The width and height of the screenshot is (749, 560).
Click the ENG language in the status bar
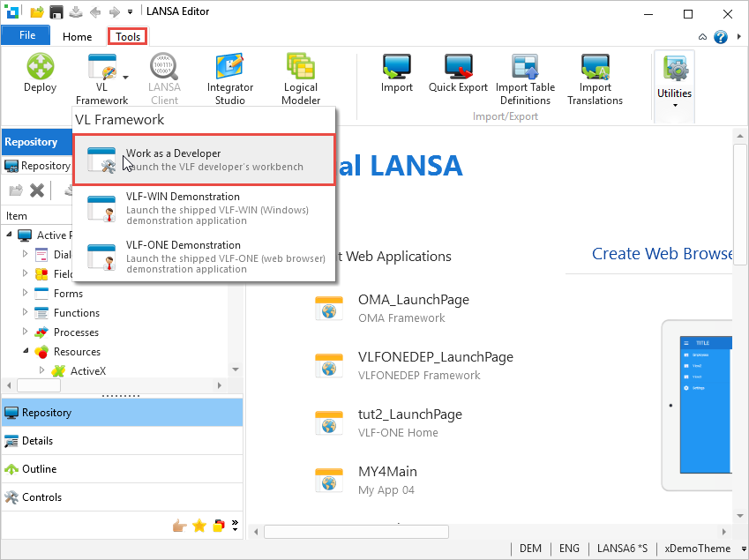tap(569, 549)
